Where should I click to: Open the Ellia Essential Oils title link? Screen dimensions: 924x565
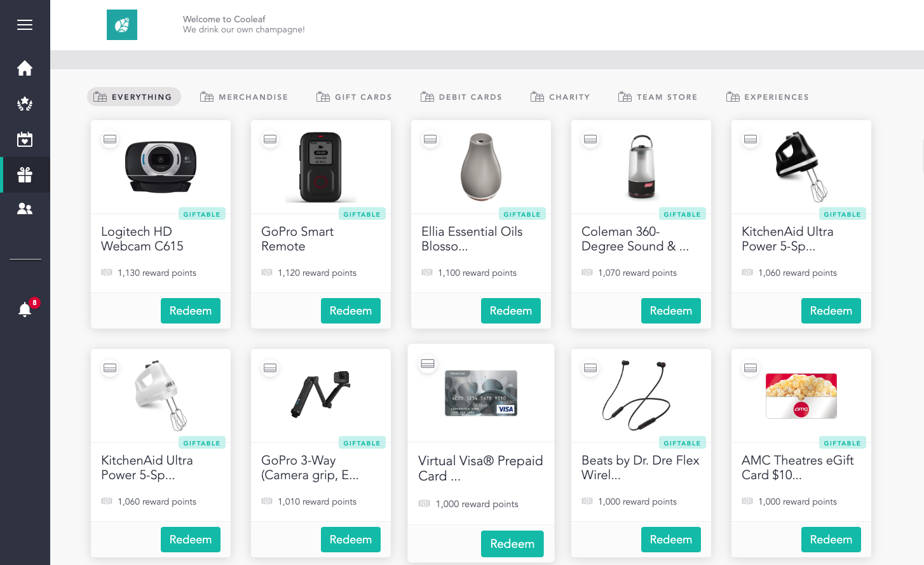click(472, 239)
